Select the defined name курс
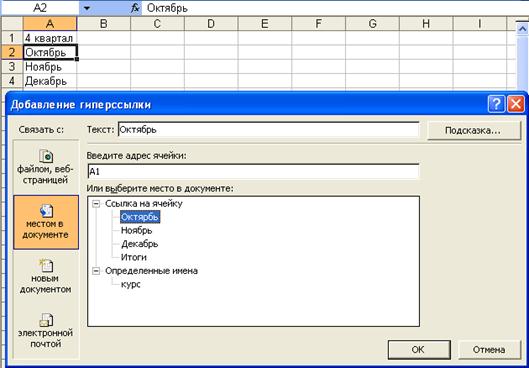The height and width of the screenshot is (368, 529). [x=131, y=284]
